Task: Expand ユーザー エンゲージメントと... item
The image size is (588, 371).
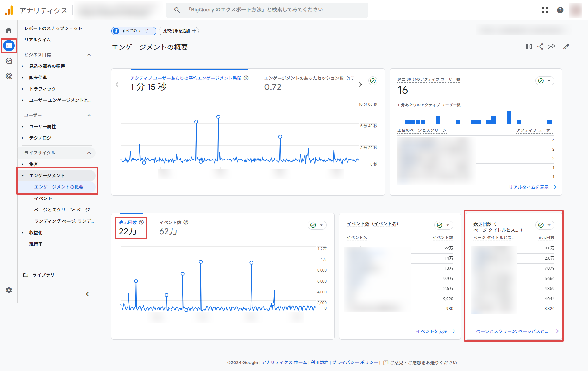Action: 23,100
